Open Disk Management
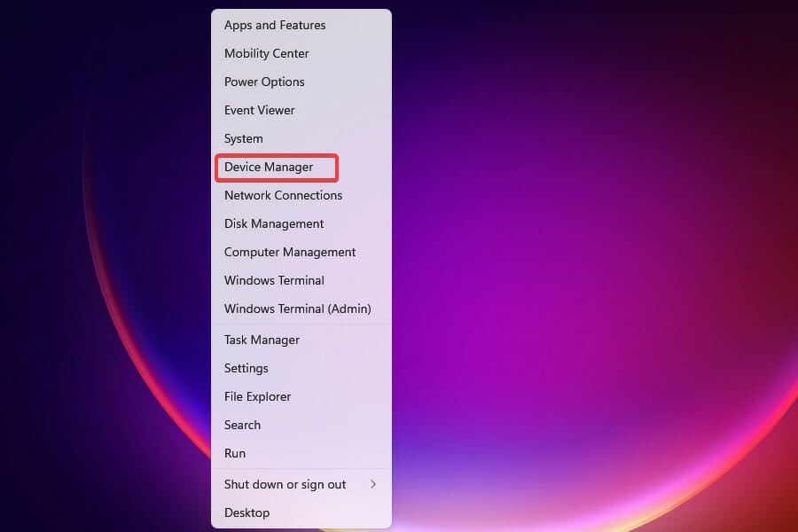This screenshot has height=532, width=798. pos(301,224)
